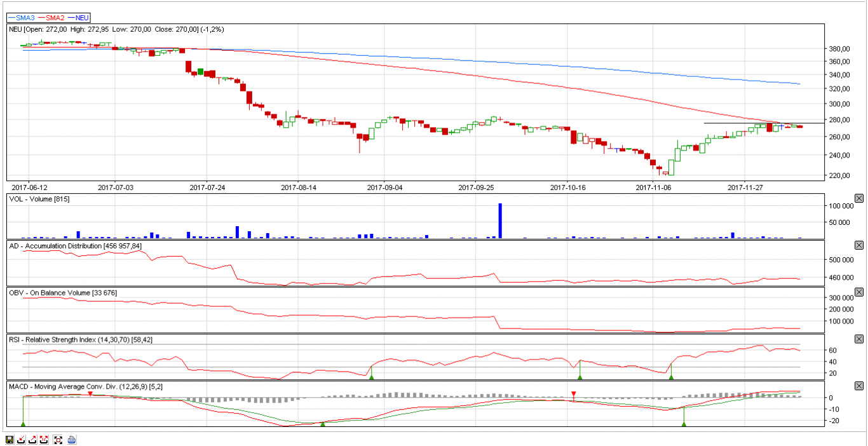The width and height of the screenshot is (868, 446).
Task: Click the 2017-07-24 date label
Action: [x=208, y=187]
